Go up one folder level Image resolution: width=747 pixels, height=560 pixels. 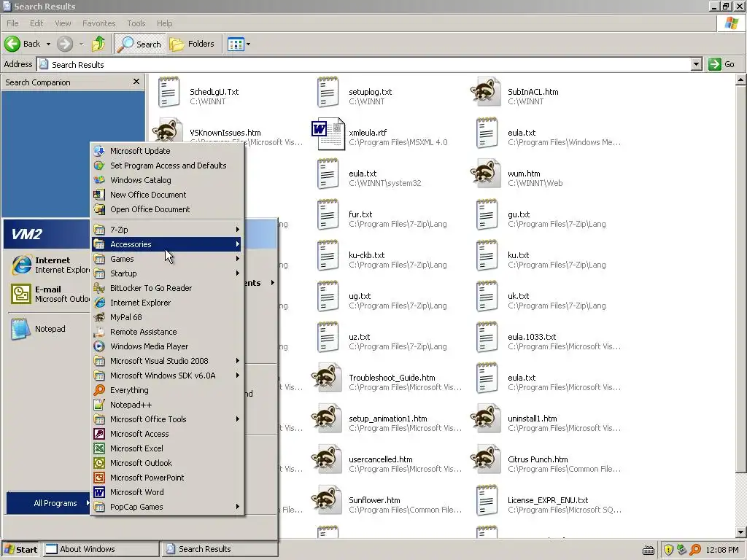pyautogui.click(x=98, y=44)
